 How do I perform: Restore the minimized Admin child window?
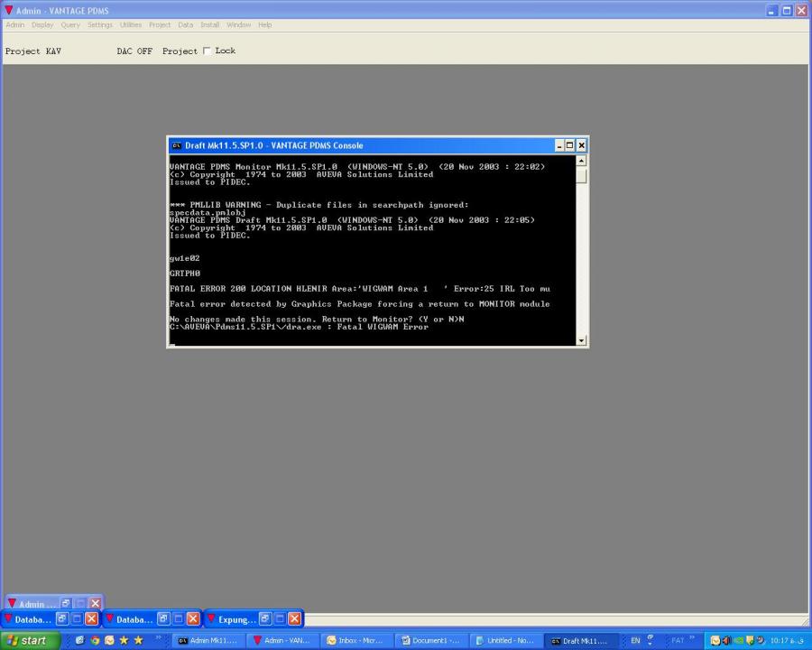coord(66,603)
